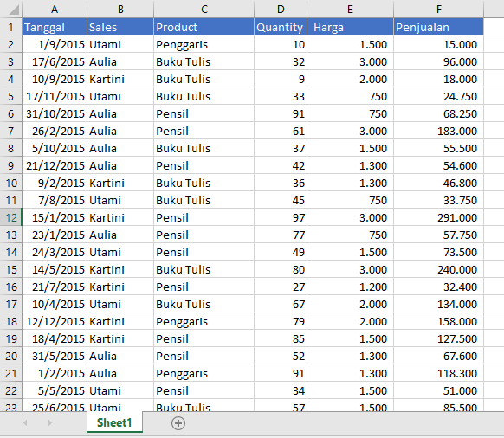The height and width of the screenshot is (438, 504).
Task: Click the Sales header cell
Action: pyautogui.click(x=120, y=27)
